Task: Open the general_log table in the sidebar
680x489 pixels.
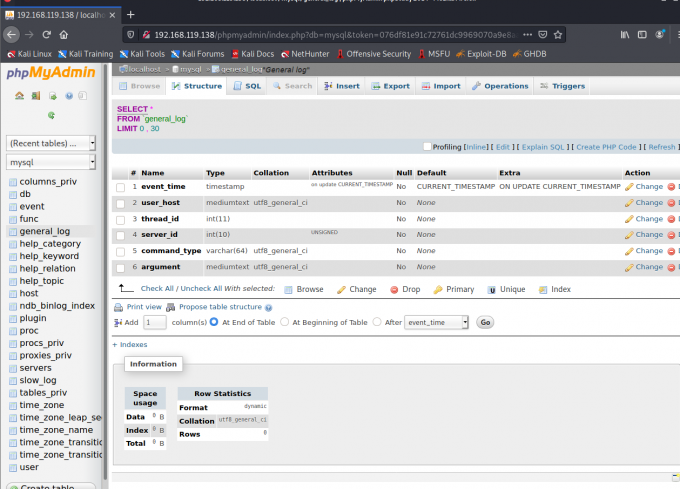Action: point(45,231)
